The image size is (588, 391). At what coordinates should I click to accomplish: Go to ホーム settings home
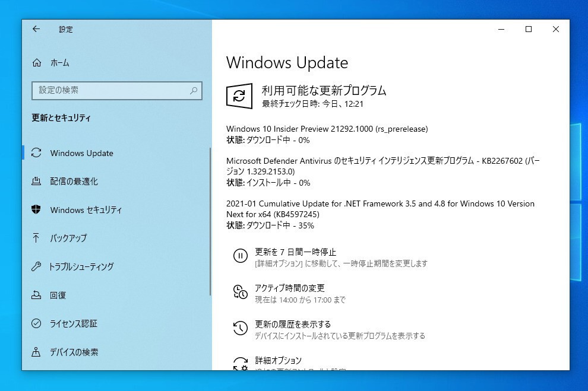60,62
